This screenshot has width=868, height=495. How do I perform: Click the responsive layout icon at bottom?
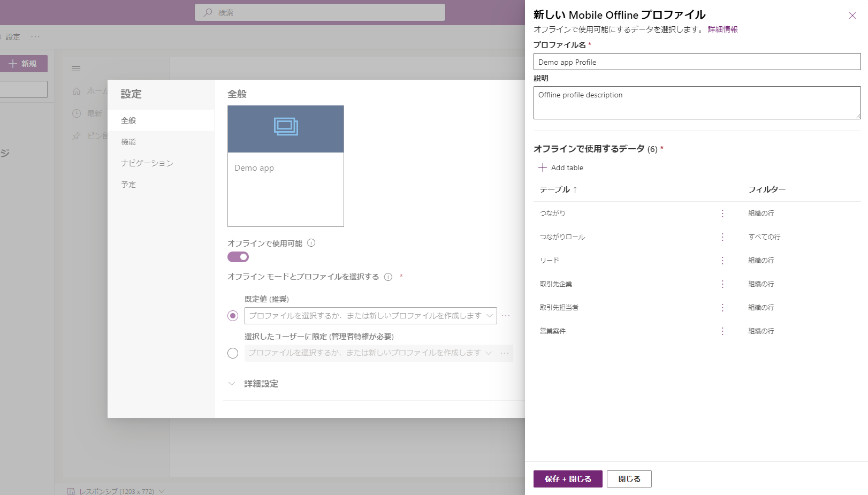coord(71,491)
